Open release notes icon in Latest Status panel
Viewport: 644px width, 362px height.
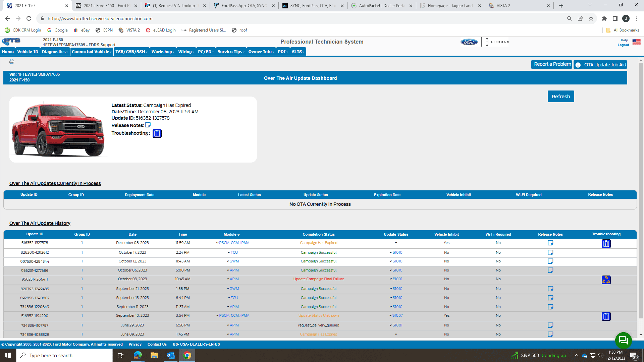click(148, 125)
